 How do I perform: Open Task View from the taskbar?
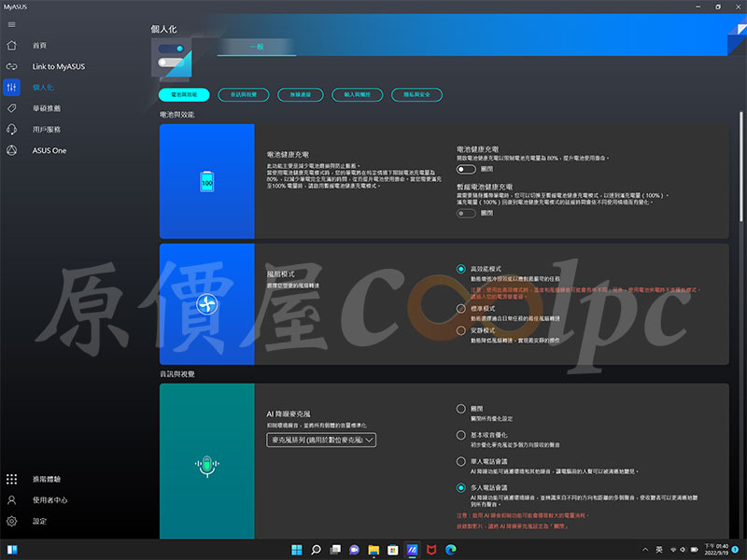335,550
